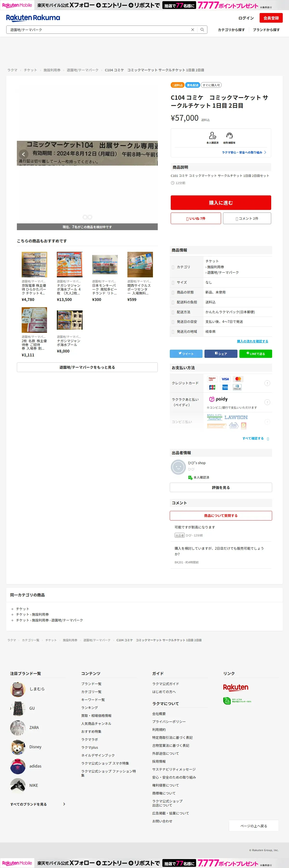Click the LAWSON logo
The height and width of the screenshot is (868, 289).
236,417
